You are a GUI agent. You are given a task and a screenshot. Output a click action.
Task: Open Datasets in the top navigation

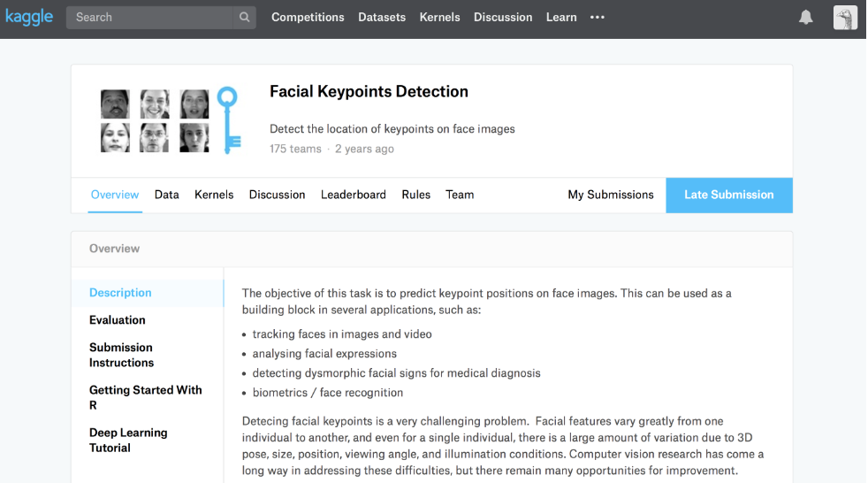point(382,18)
